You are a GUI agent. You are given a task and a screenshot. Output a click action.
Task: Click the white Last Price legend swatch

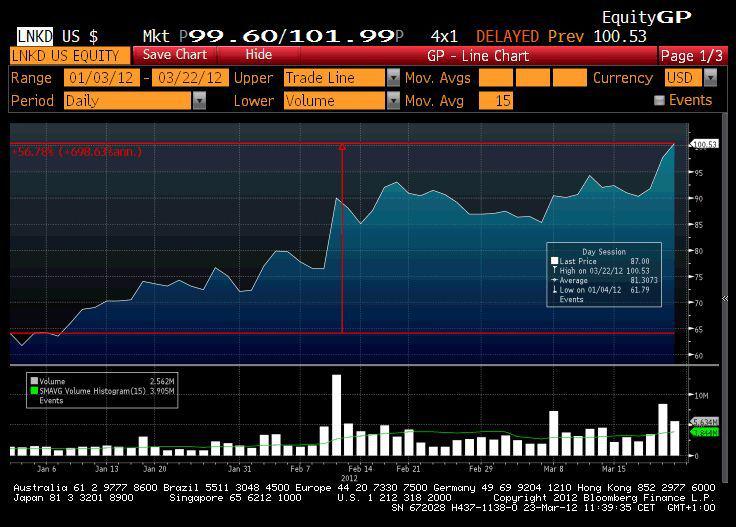554,260
